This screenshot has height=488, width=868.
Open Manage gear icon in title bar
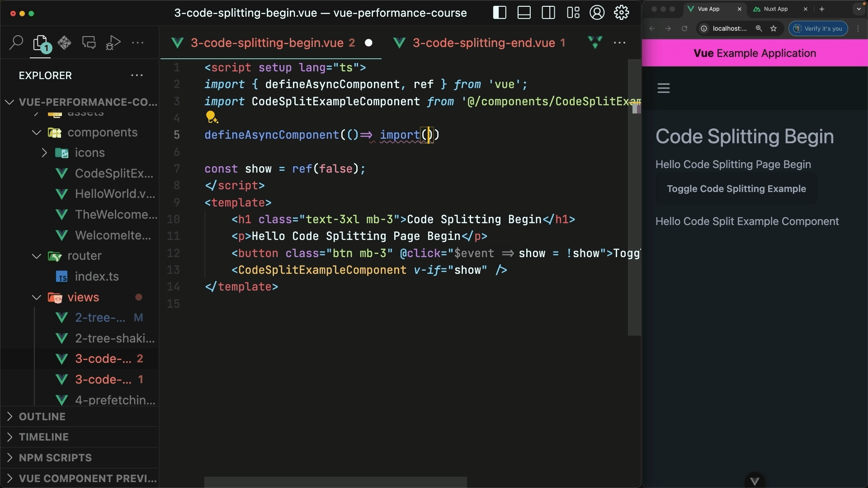[x=622, y=13]
